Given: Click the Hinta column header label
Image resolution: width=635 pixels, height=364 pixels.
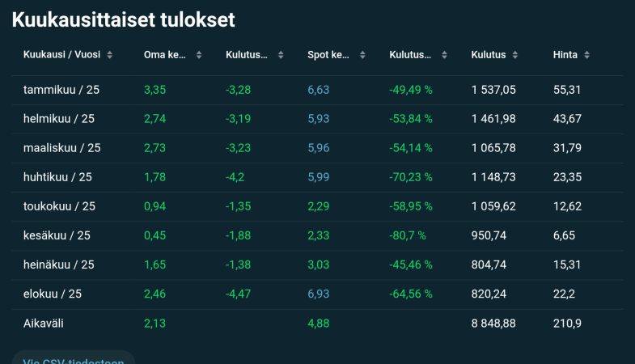Looking at the screenshot, I should click(565, 55).
